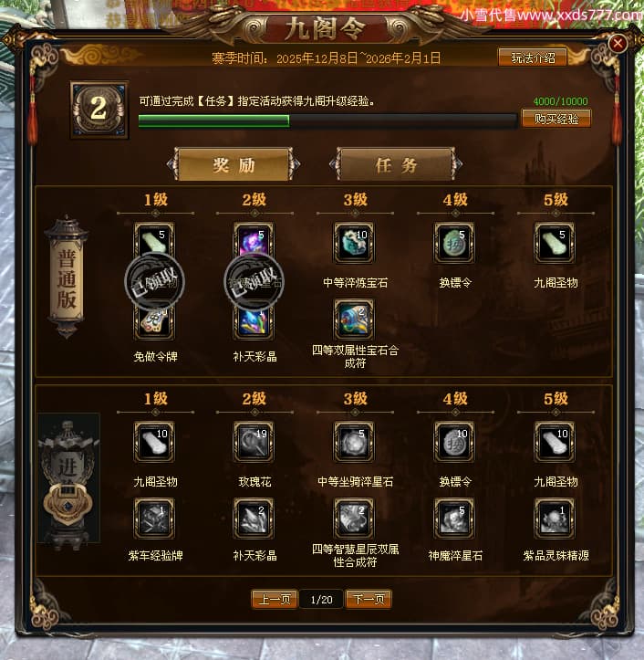Click the 购买经验 button
644x660 pixels.
click(556, 119)
